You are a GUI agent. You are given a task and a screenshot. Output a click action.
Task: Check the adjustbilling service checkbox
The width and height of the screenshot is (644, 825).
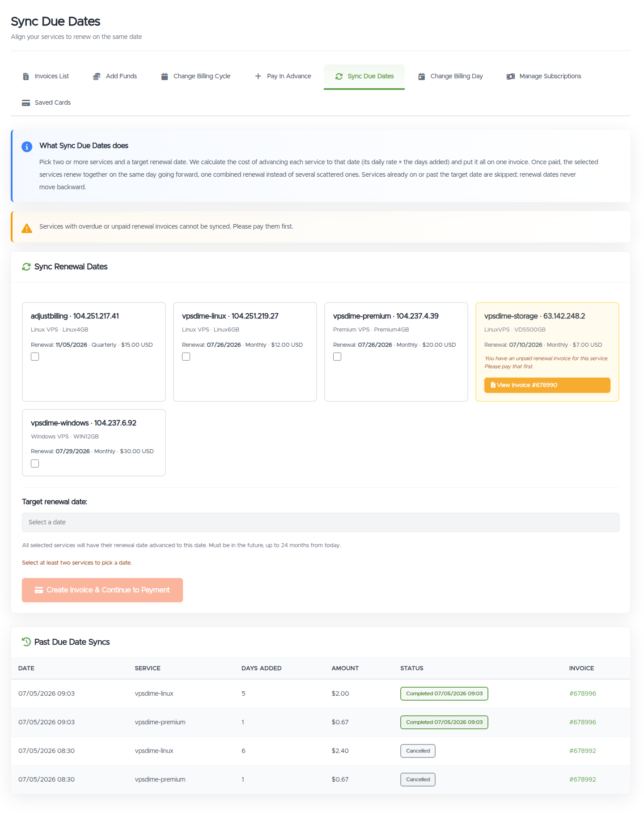pyautogui.click(x=35, y=357)
